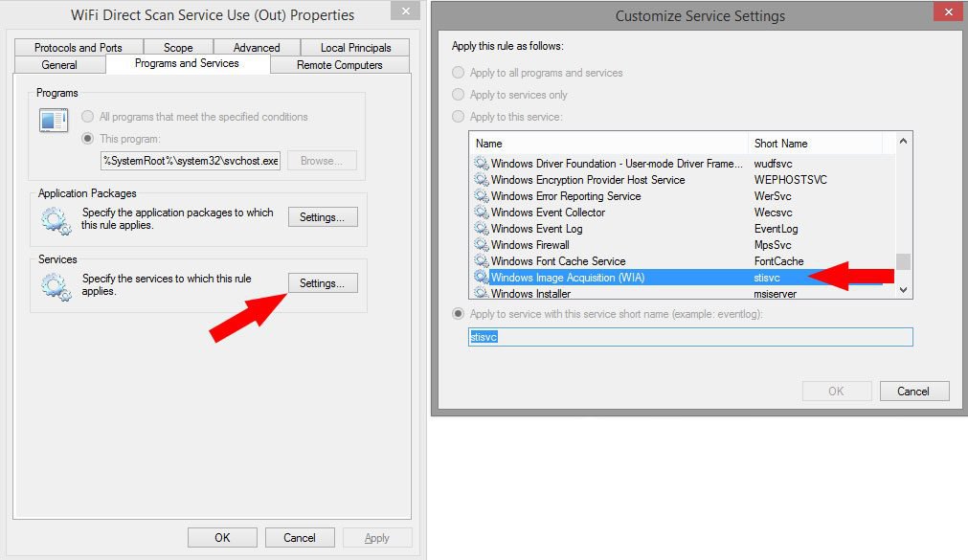The image size is (968, 560).
Task: Open the Remote Computers tab
Action: click(340, 65)
